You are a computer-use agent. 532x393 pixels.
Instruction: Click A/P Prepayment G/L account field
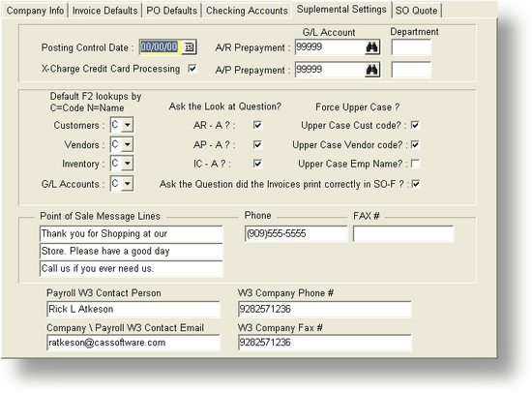pyautogui.click(x=330, y=70)
